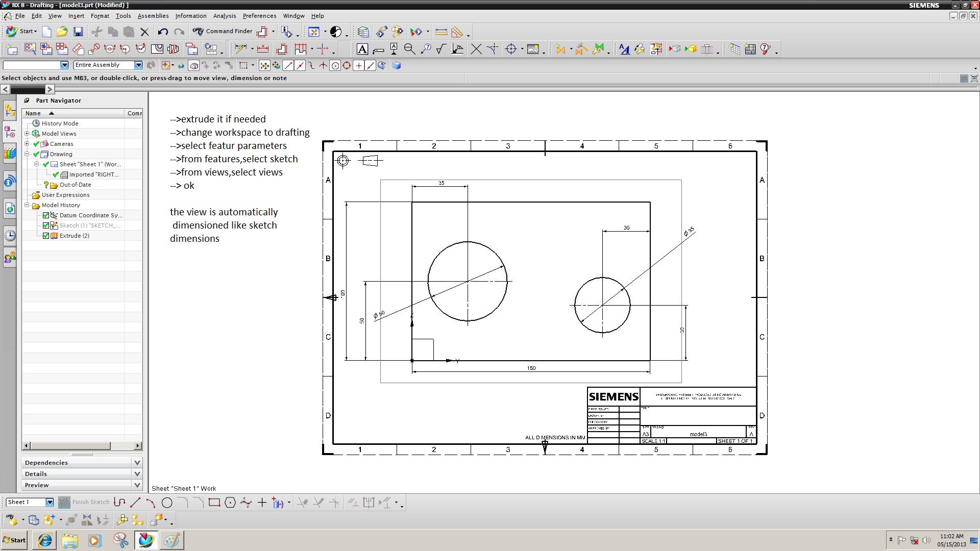This screenshot has width=980, height=551.
Task: Click the Undo arrow icon
Action: point(163,32)
